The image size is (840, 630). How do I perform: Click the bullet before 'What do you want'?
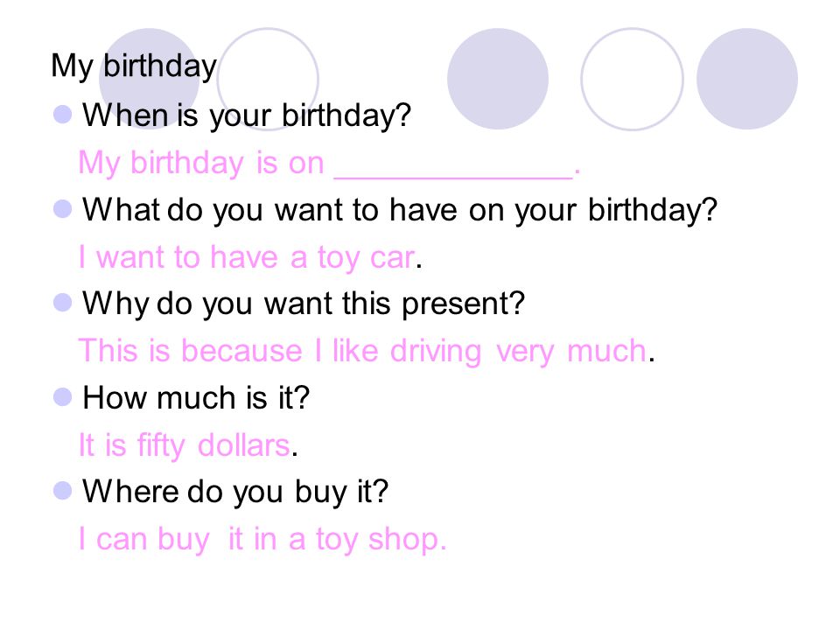pyautogui.click(x=63, y=209)
